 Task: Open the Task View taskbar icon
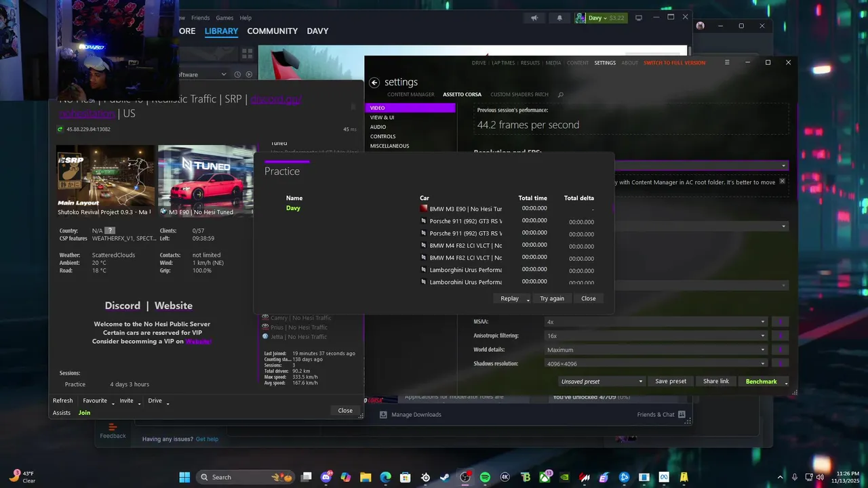pos(307,477)
